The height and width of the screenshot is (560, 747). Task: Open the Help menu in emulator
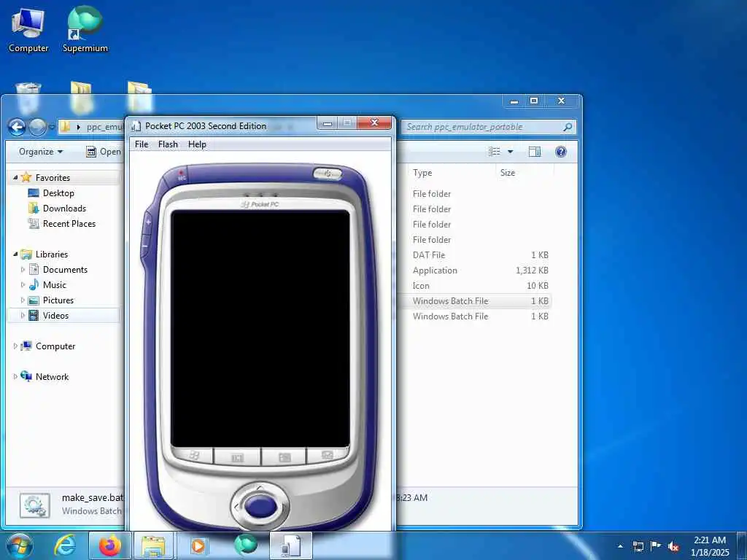click(197, 144)
